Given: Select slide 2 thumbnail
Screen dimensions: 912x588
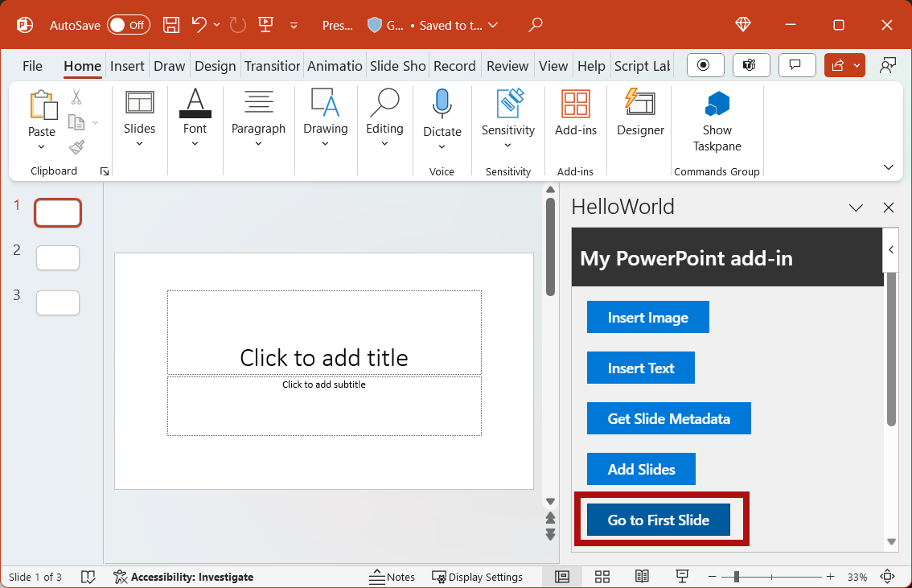Looking at the screenshot, I should 58,257.
